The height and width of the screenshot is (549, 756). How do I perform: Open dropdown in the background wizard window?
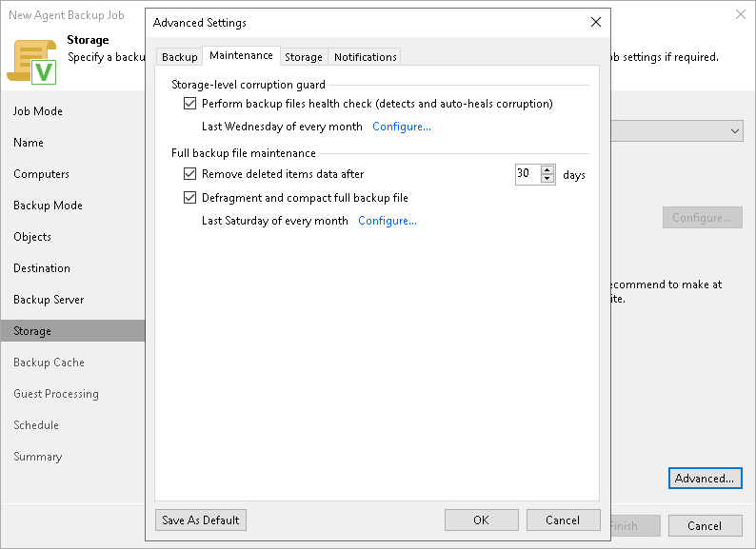(734, 131)
